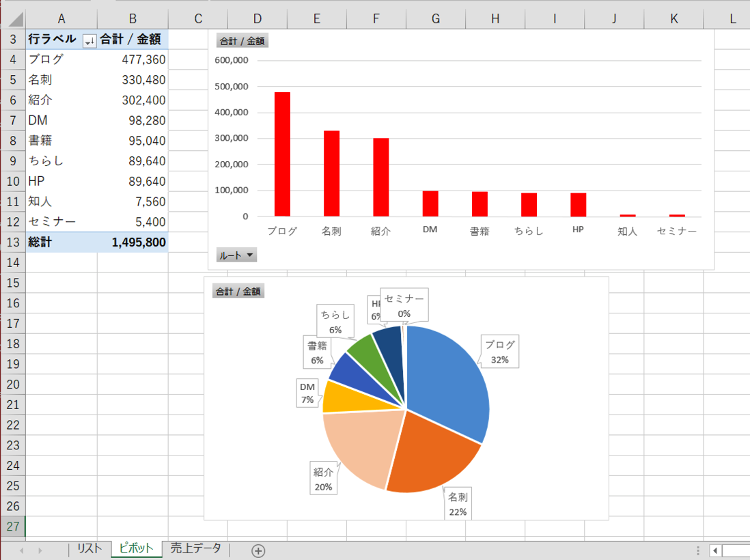Screen dimensions: 750x560
Task: Select cell with value 98,280
Action: click(133, 120)
